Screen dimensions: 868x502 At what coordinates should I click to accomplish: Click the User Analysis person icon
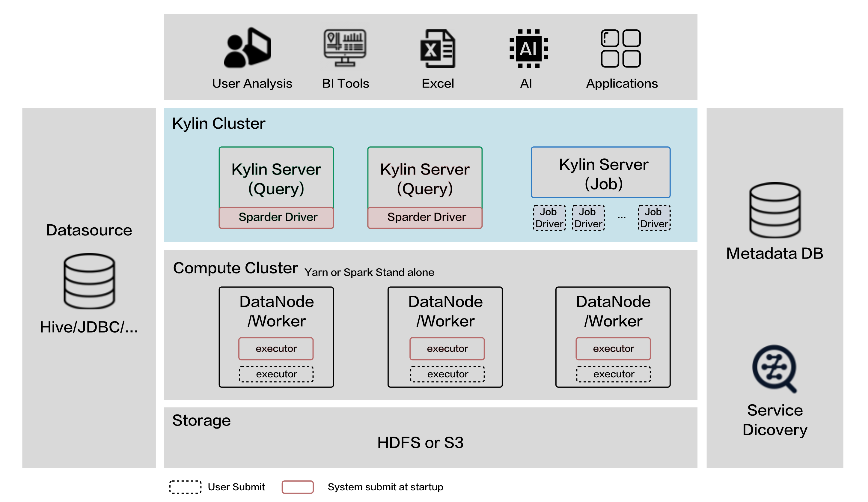click(x=247, y=48)
